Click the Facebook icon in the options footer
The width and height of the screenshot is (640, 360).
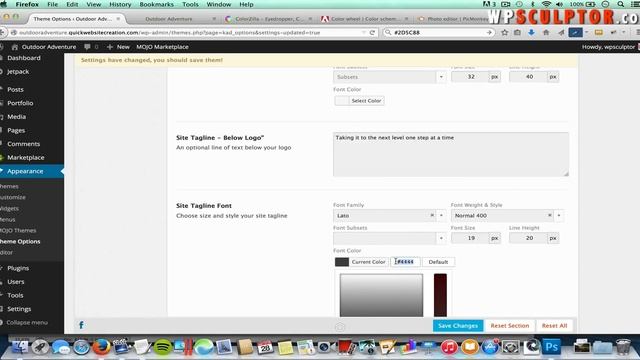point(81,325)
